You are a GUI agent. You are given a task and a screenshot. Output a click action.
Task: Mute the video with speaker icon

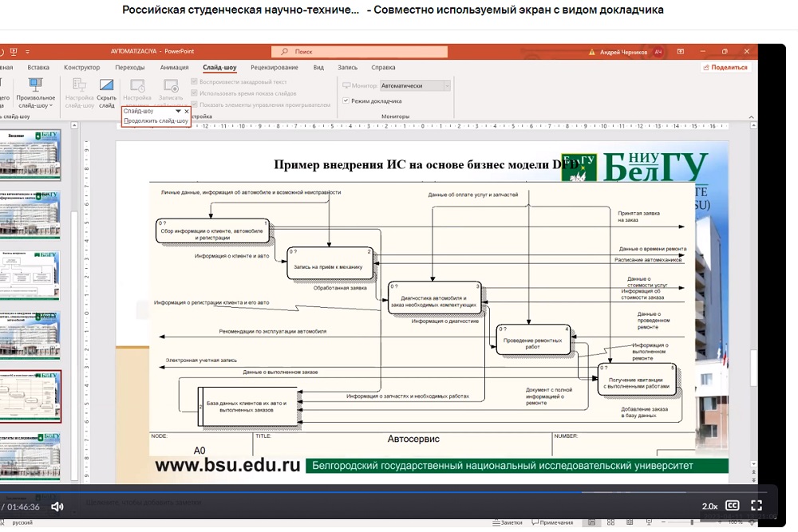coord(57,506)
